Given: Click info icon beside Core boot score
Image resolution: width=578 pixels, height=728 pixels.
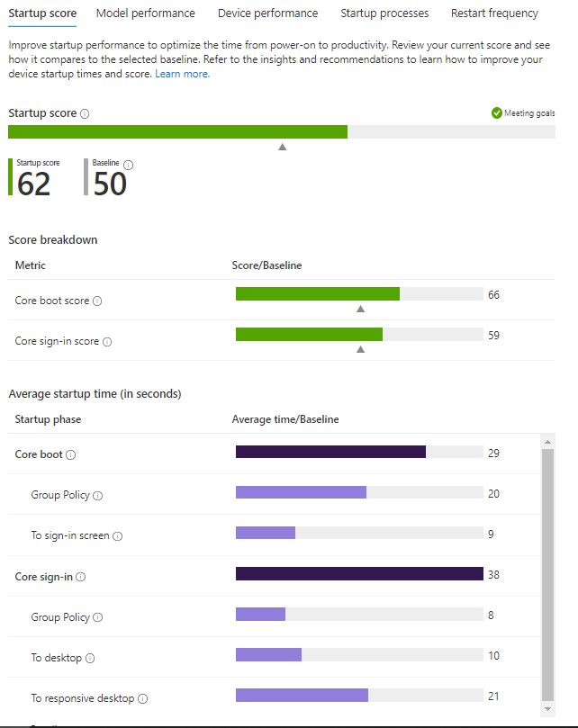Looking at the screenshot, I should [x=97, y=301].
